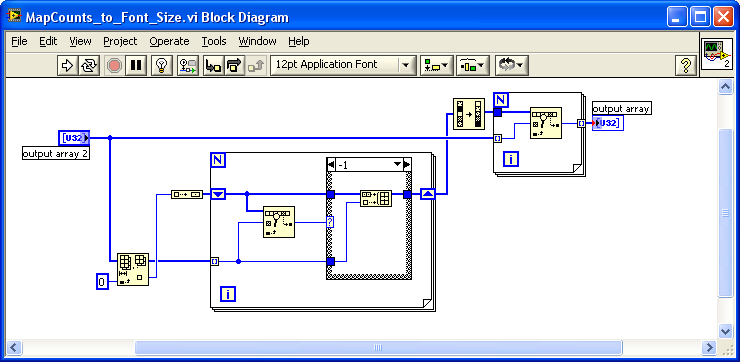The height and width of the screenshot is (362, 740).
Task: Click the VI icon in top-right corner
Action: [x=716, y=54]
